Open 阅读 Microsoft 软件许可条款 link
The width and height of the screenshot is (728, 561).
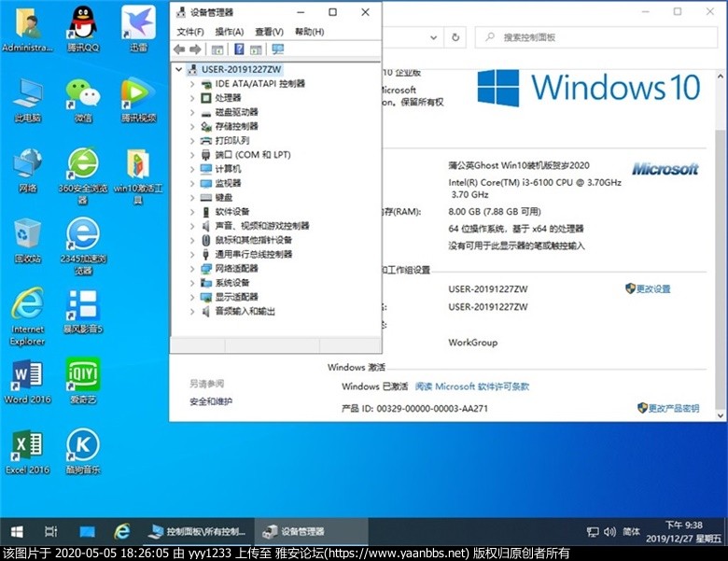click(x=472, y=386)
